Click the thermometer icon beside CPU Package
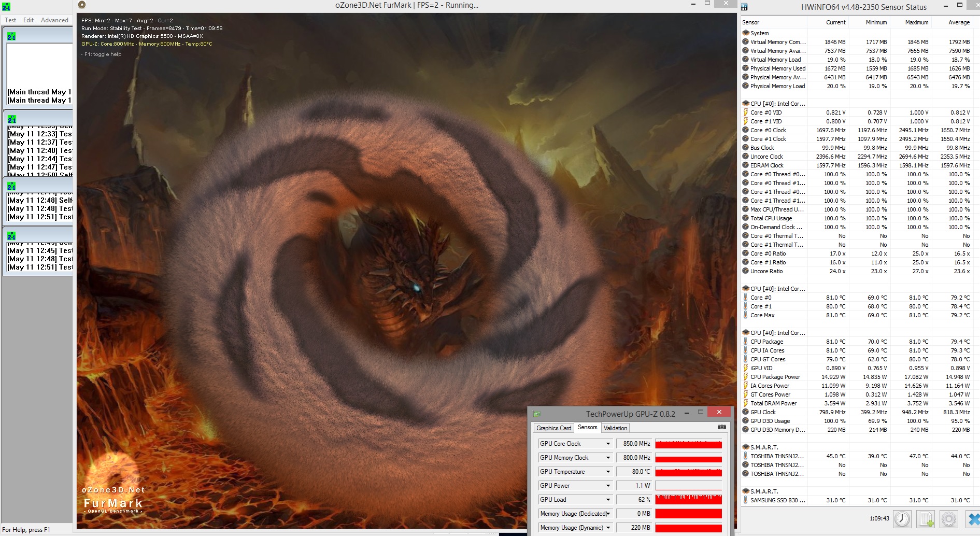This screenshot has height=536, width=980. [x=746, y=342]
